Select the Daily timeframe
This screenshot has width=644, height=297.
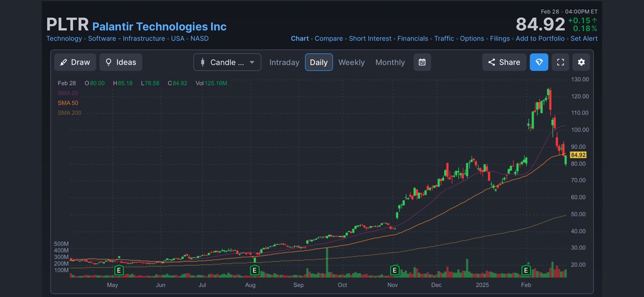tap(319, 62)
